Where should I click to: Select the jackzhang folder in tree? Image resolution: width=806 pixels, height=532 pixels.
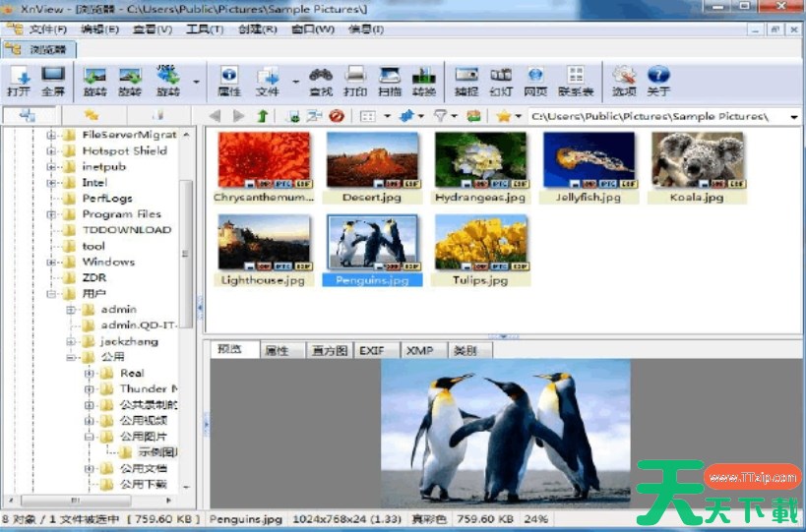click(x=128, y=341)
